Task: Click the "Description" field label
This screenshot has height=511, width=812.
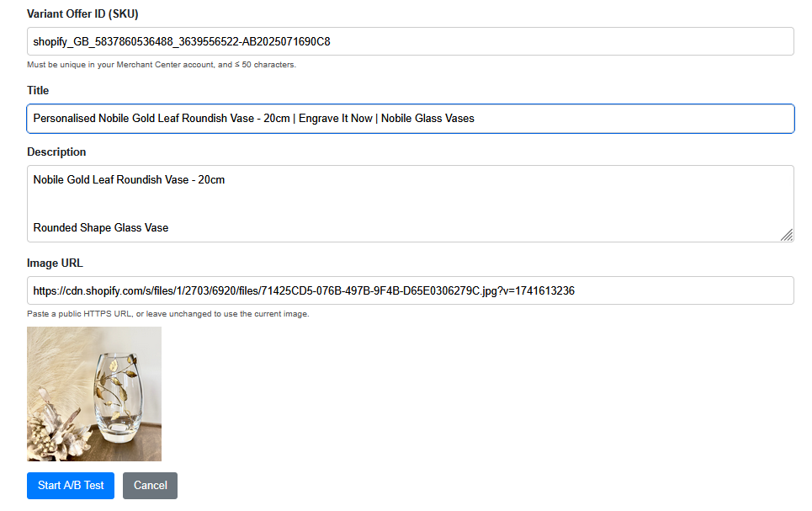Action: pos(56,152)
